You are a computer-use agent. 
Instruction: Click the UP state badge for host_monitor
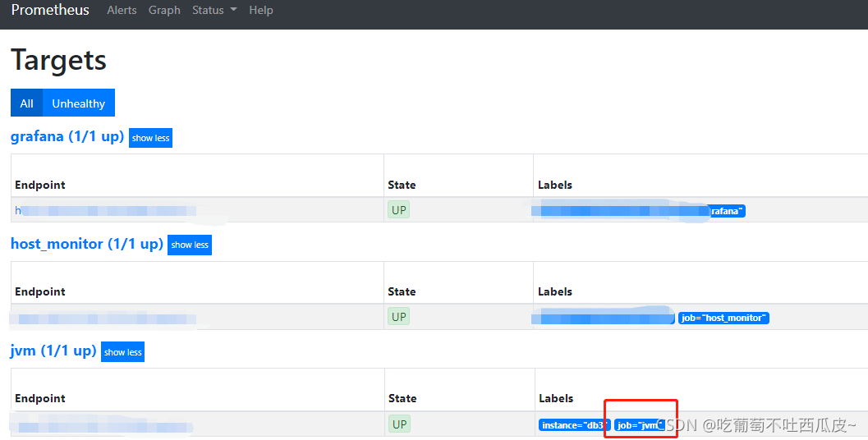[x=398, y=317]
